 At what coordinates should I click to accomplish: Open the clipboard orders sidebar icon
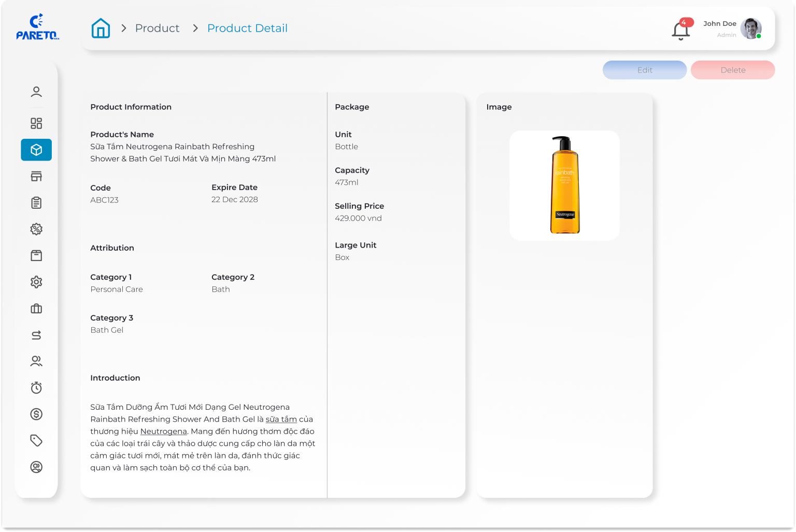click(x=36, y=203)
